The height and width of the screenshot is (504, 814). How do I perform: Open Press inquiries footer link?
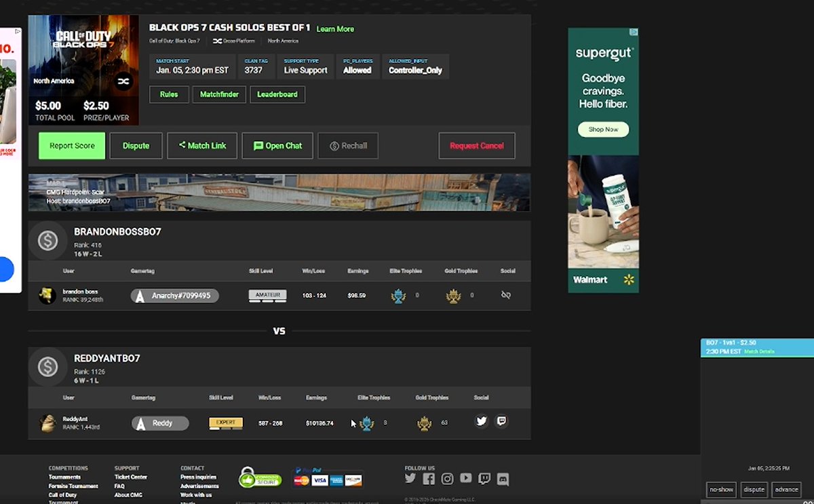(199, 477)
